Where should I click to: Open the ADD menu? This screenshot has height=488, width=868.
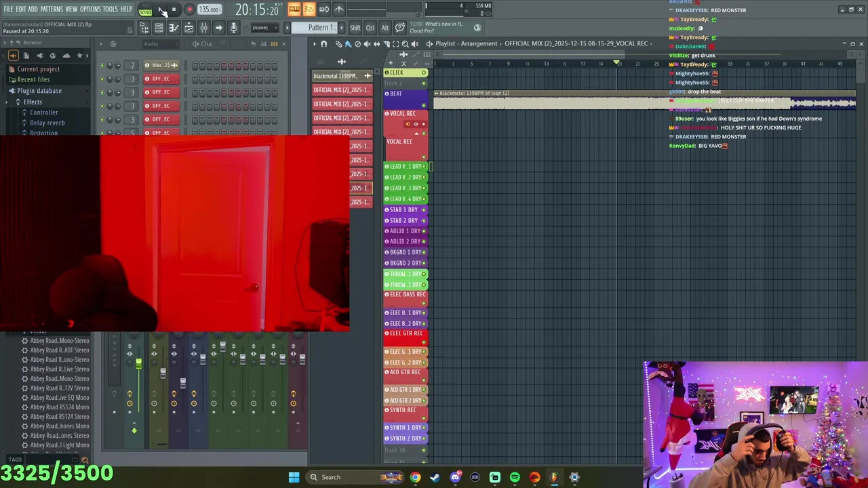click(33, 9)
